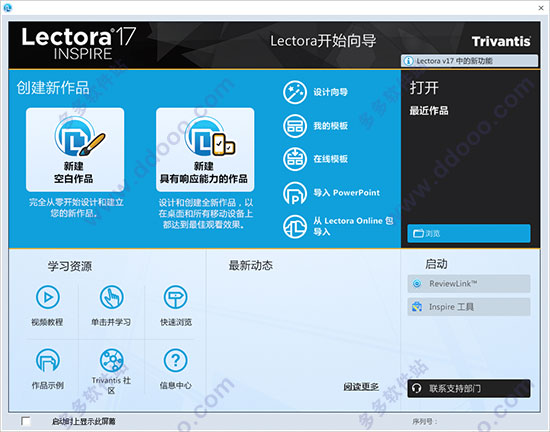This screenshot has width=550, height=432.
Task: Open Trivantis 社区 network icon
Action: pyautogui.click(x=112, y=360)
